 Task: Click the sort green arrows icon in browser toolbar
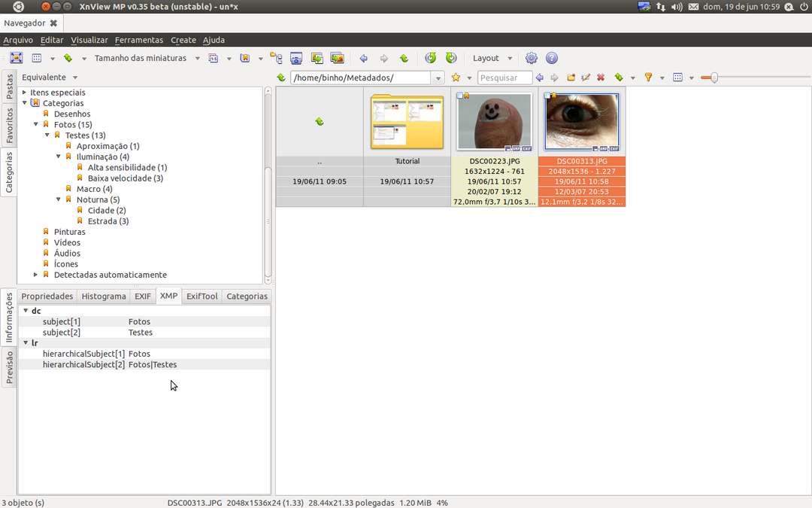pos(619,78)
